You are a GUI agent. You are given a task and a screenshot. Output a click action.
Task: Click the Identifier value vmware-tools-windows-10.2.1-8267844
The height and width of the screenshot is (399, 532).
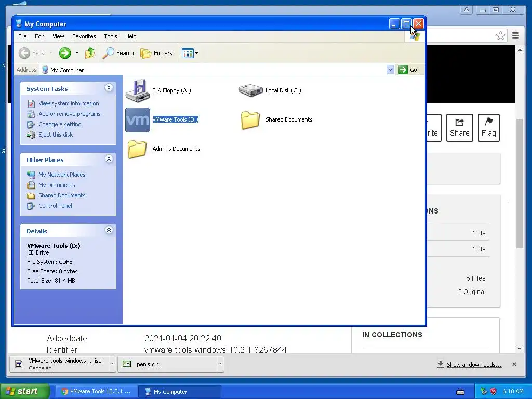pyautogui.click(x=216, y=350)
